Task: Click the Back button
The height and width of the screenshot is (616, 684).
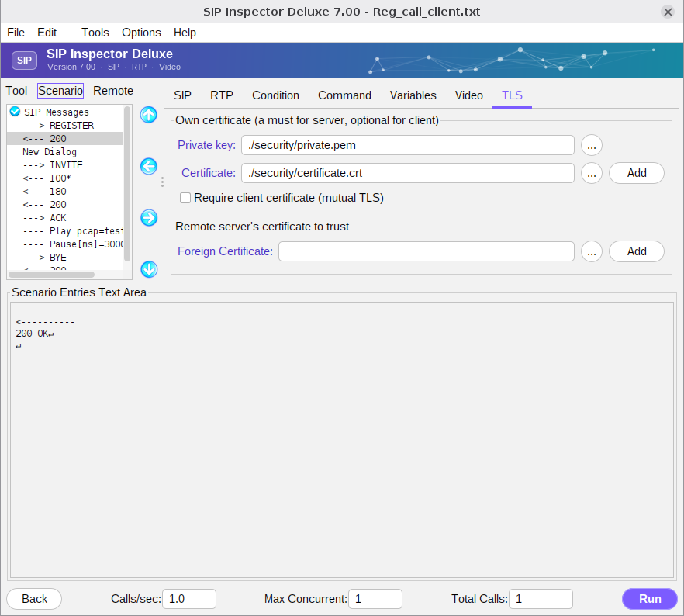Action: click(x=34, y=599)
